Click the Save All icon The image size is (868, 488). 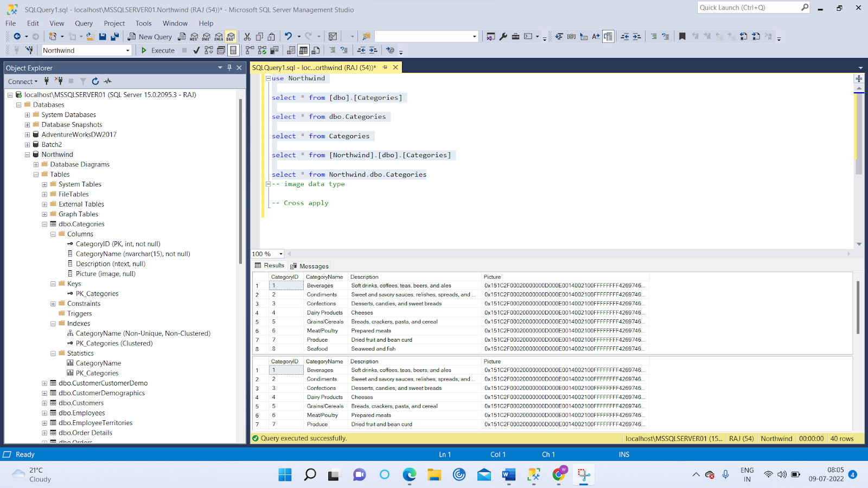click(x=115, y=36)
